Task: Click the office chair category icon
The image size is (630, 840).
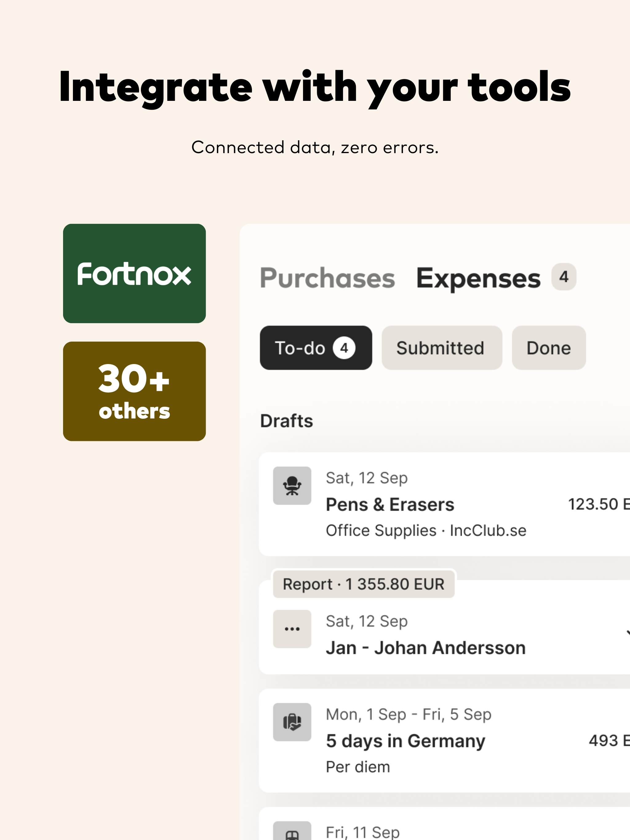Action: (x=292, y=486)
